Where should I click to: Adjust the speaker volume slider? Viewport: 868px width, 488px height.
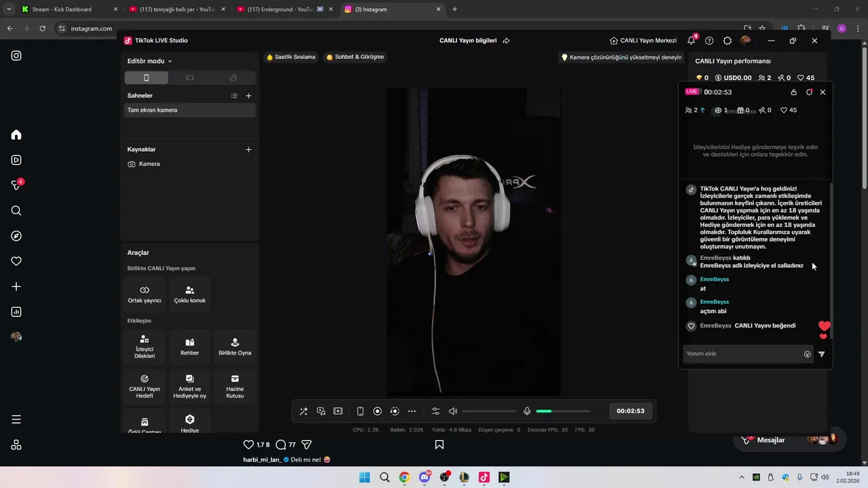point(489,411)
